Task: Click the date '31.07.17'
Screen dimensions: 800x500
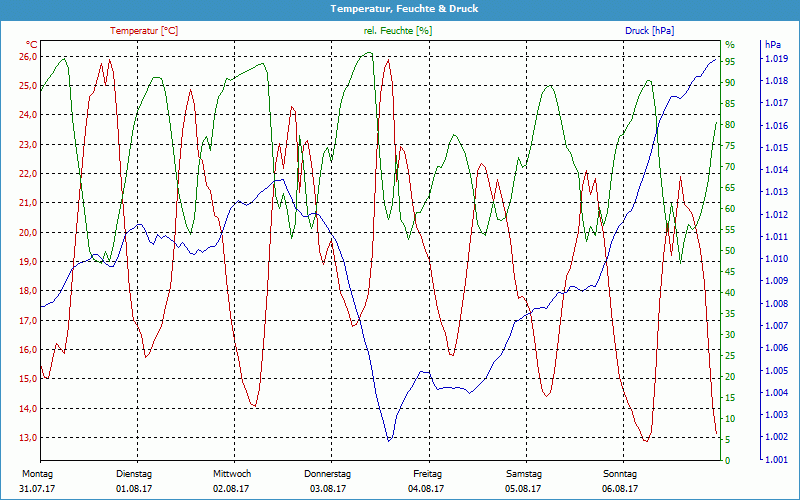Action: click(x=37, y=489)
